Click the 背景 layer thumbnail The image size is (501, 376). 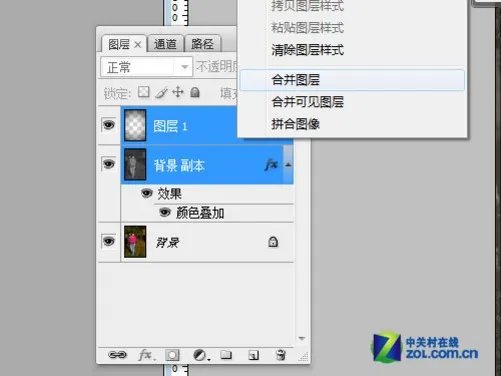tap(135, 242)
